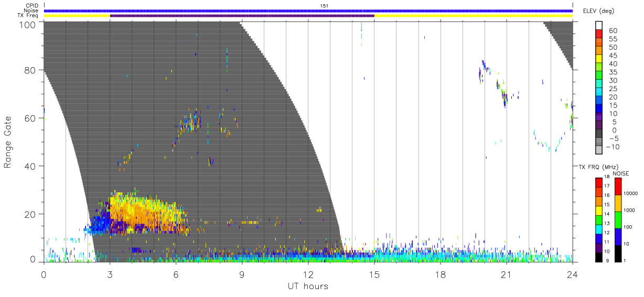The image size is (644, 297).
Task: Click the 40 tick on Range Gate axis
Action: (29, 166)
